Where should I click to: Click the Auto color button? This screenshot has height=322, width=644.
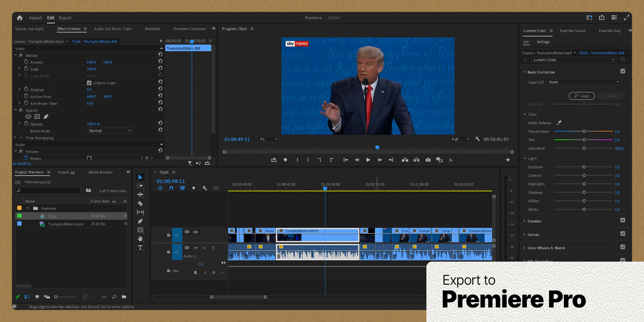pos(582,96)
